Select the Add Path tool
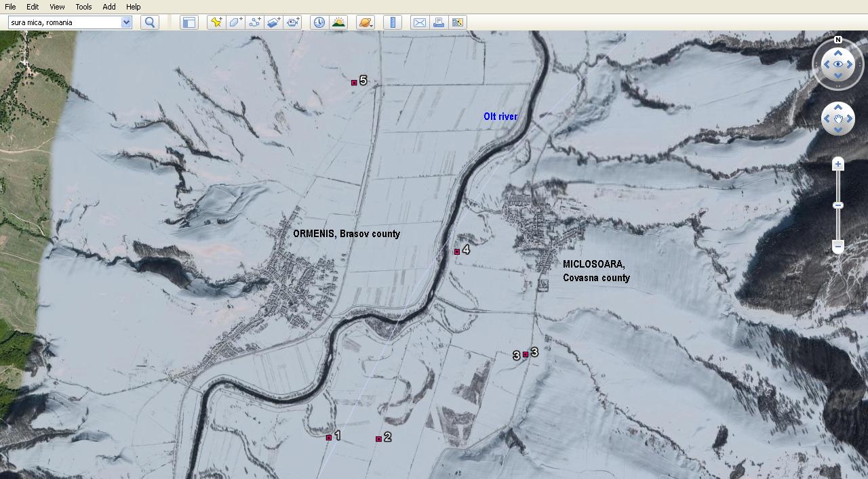The width and height of the screenshot is (868, 479). point(255,22)
